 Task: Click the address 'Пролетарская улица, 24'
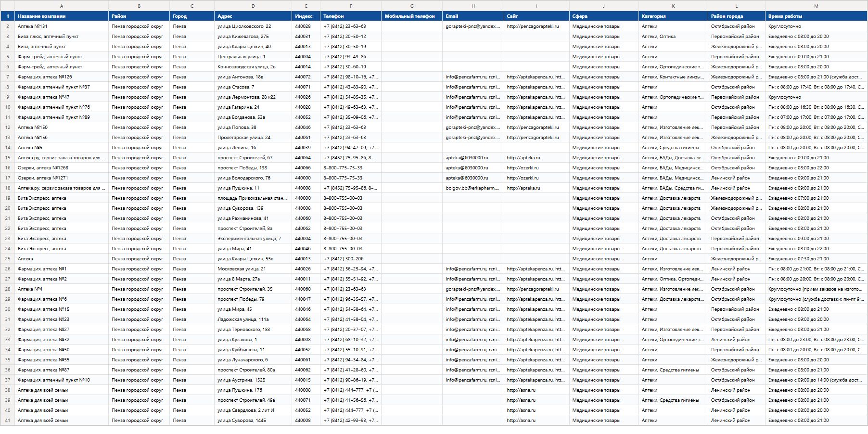click(x=253, y=138)
